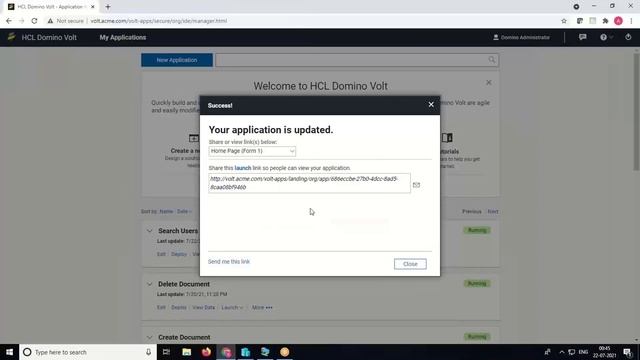
Task: Select the HCL Domino Volt browser tab
Action: tap(51, 7)
